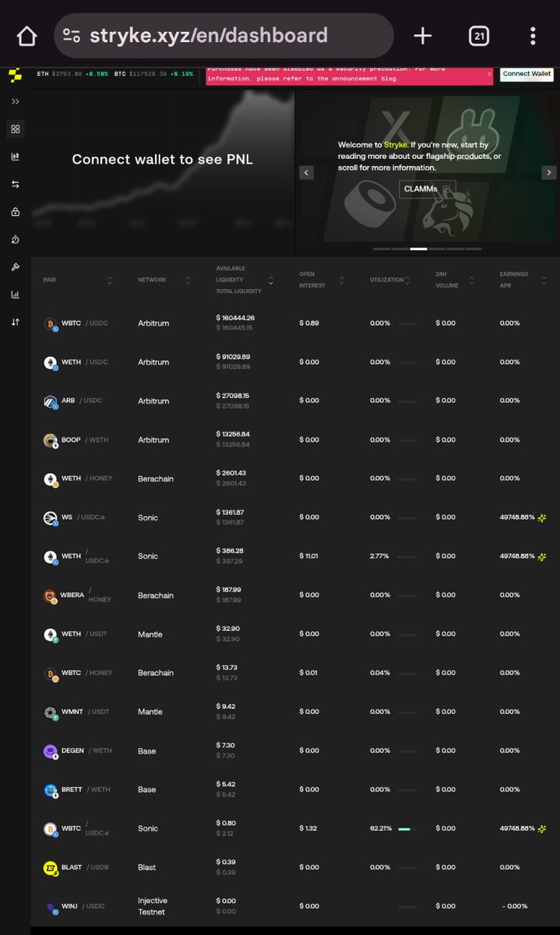560x935 pixels.
Task: Select the last carousel indicator dash
Action: coord(474,249)
